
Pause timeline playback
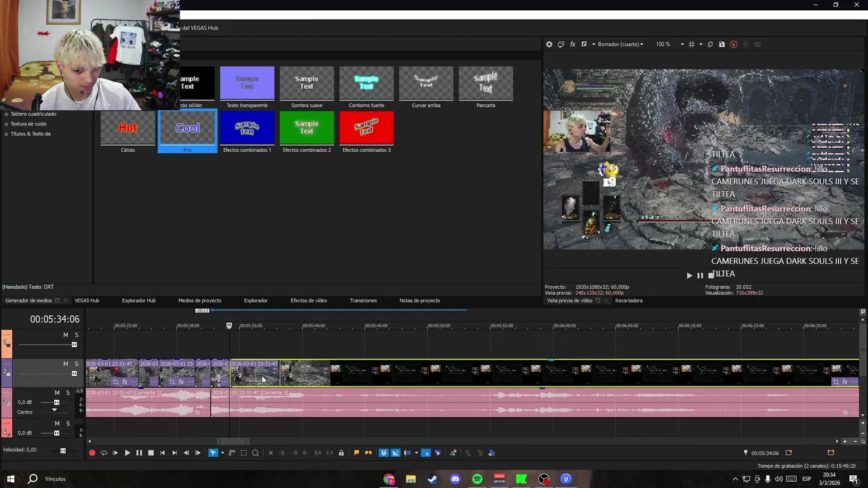coord(139,453)
